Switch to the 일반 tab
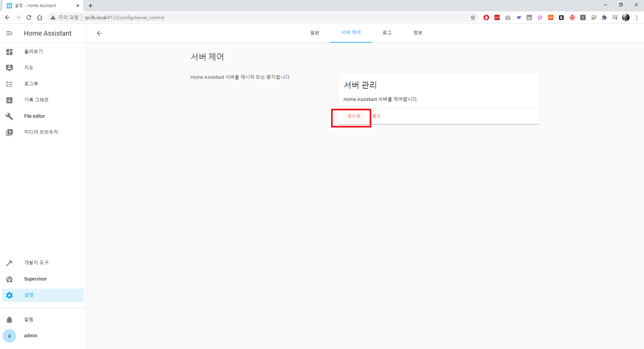 tap(315, 33)
